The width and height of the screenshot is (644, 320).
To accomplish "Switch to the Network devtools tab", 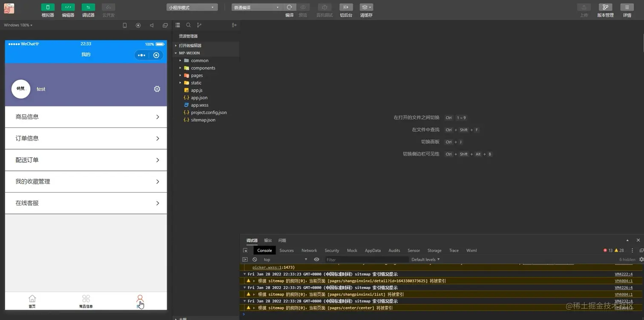I will click(x=309, y=251).
